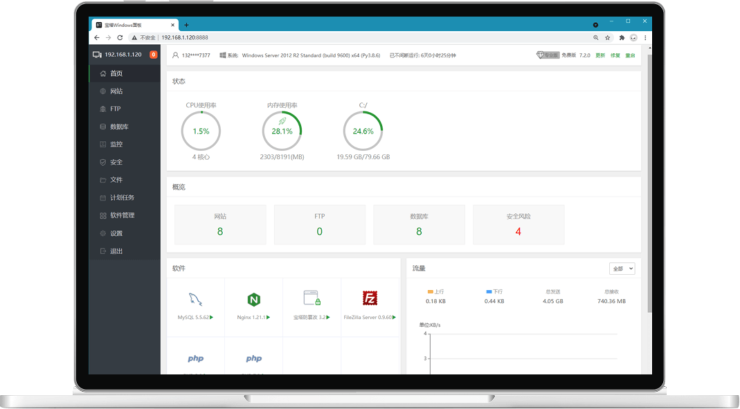Screen dimensions: 740x409
Task: Open the browser extensions puzzle icon
Action: pos(622,38)
